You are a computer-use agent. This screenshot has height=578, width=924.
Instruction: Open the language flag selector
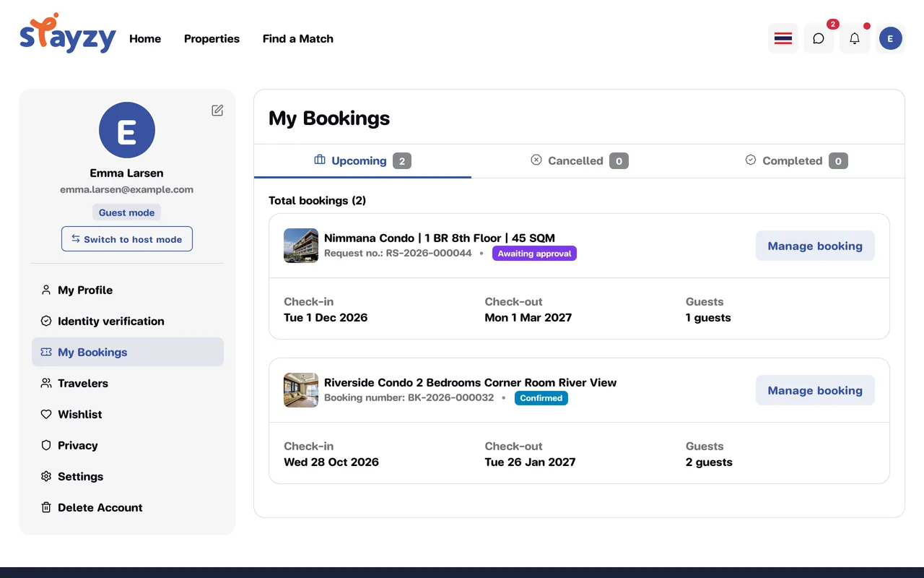[783, 38]
